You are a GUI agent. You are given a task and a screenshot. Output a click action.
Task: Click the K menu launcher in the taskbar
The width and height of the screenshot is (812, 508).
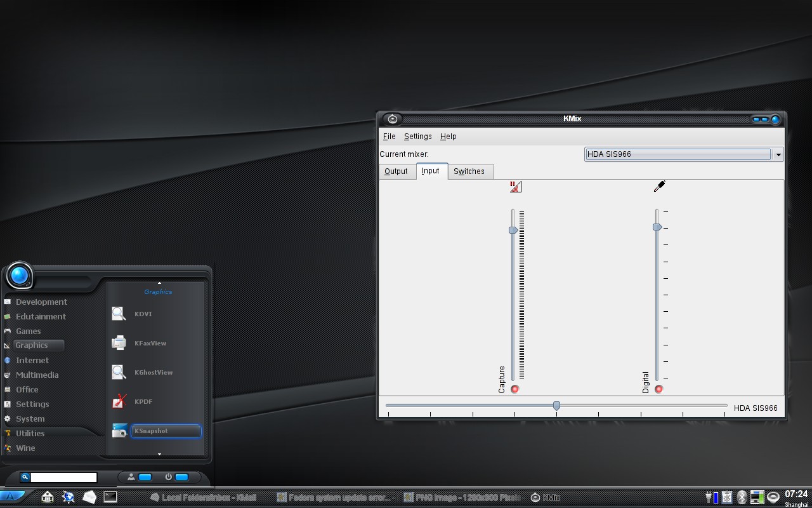pos(13,496)
